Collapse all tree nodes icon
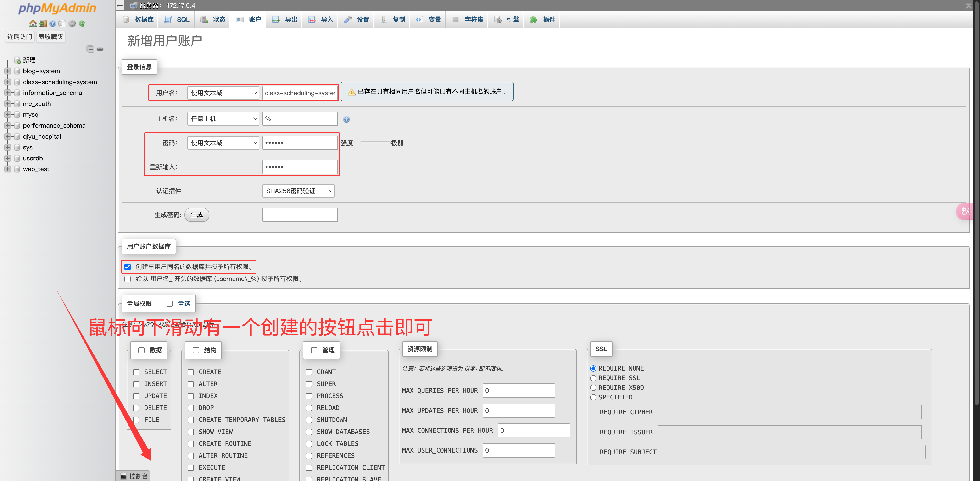This screenshot has height=481, width=980. tap(90, 49)
